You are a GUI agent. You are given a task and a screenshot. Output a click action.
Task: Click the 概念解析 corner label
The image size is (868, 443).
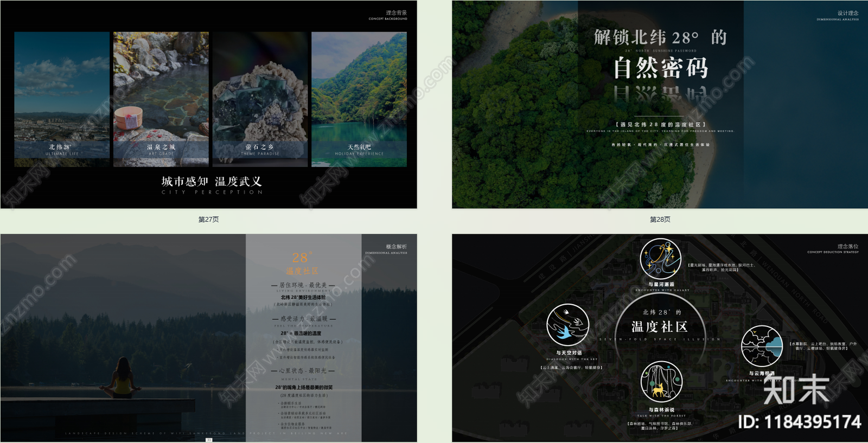tap(396, 247)
